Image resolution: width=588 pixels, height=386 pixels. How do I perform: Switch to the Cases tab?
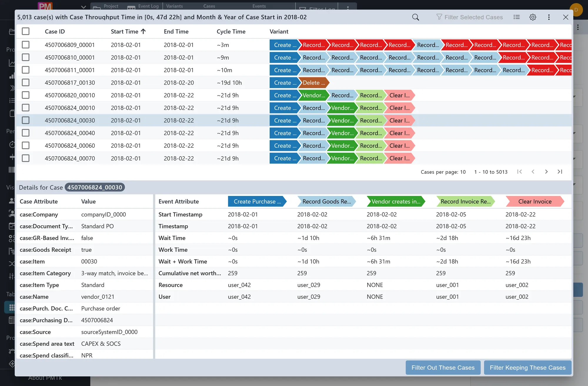(x=209, y=6)
